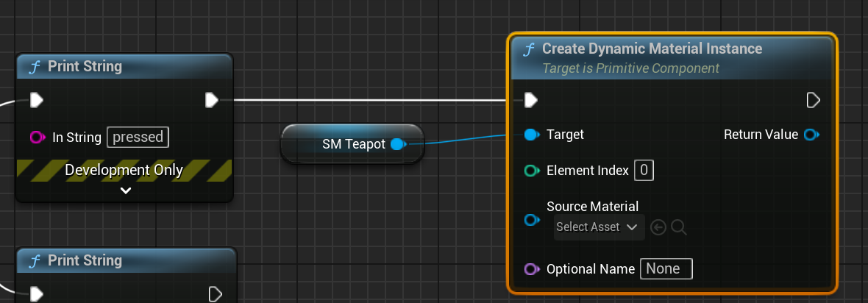Edit the In String value 'pressed'
The height and width of the screenshot is (303, 868).
point(138,138)
